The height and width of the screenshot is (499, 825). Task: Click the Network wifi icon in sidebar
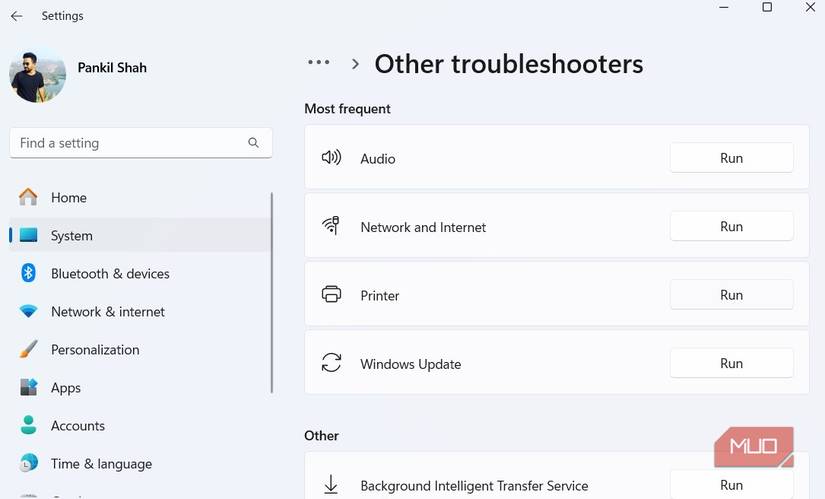pyautogui.click(x=29, y=312)
